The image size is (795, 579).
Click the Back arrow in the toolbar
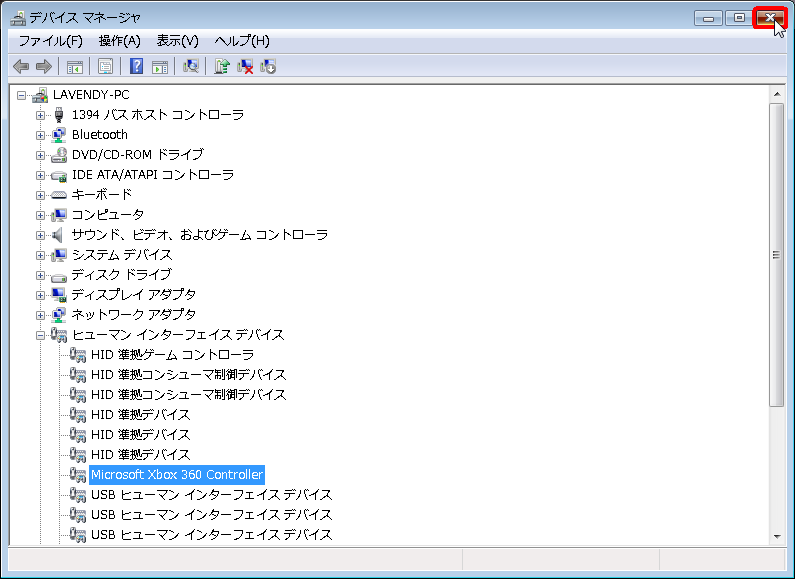tap(21, 66)
